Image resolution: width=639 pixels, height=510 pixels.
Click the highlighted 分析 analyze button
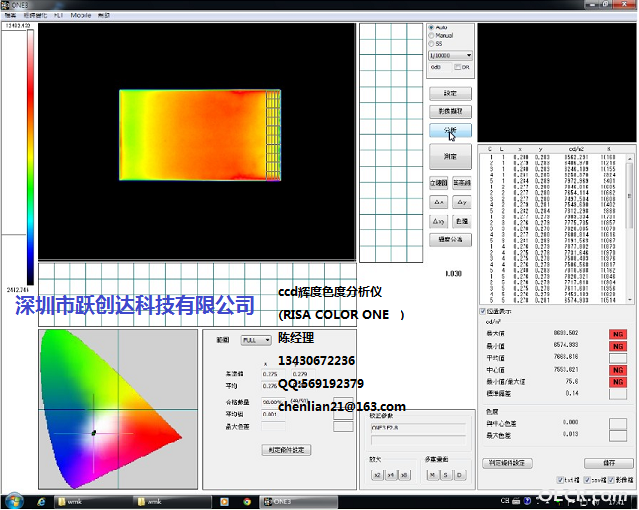(450, 130)
